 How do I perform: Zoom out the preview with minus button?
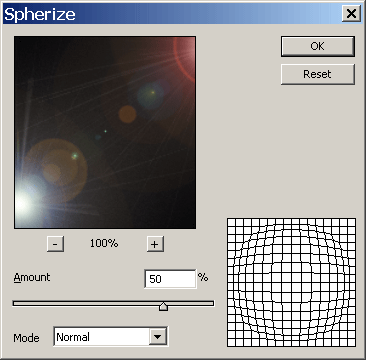point(55,244)
